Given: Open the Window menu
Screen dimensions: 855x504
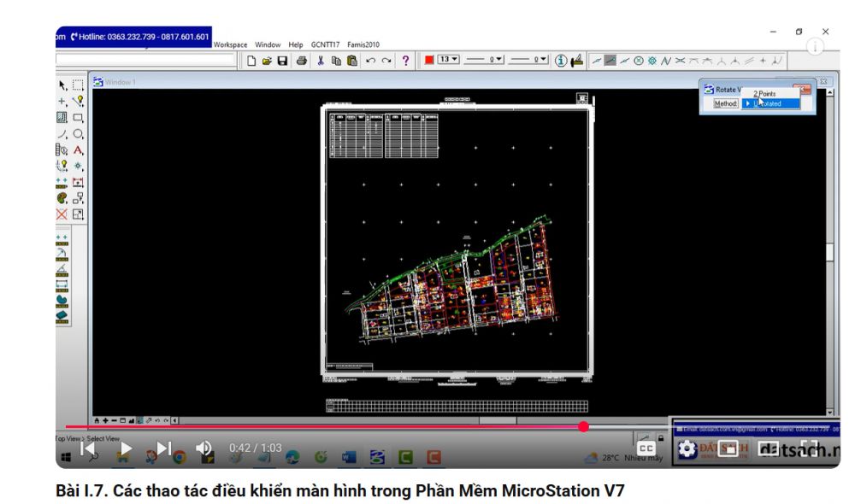Looking at the screenshot, I should pyautogui.click(x=268, y=44).
